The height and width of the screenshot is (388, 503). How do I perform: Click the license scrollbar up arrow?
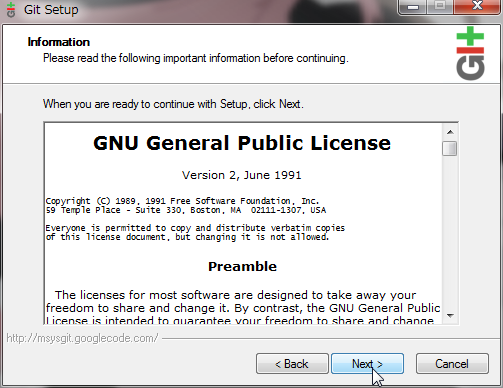tap(450, 132)
